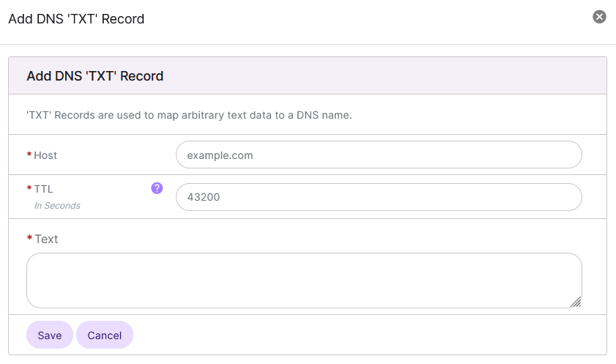Image resolution: width=616 pixels, height=364 pixels.
Task: Save the TXT record
Action: coord(50,335)
